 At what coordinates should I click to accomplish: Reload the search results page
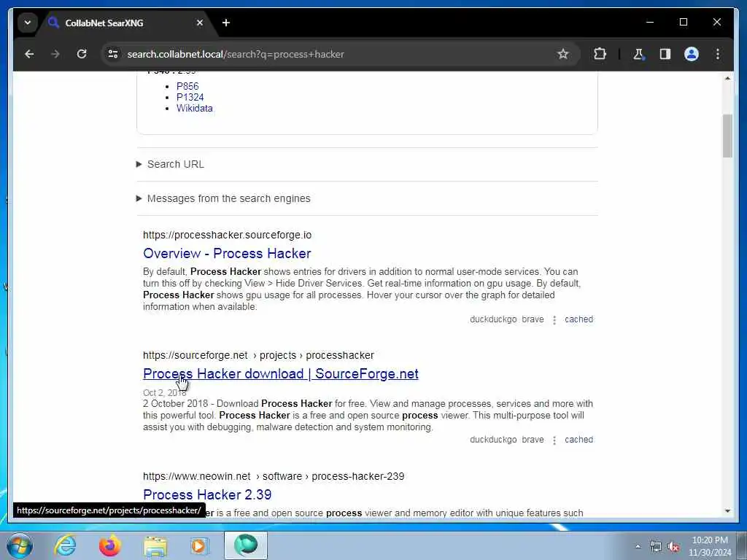(82, 54)
